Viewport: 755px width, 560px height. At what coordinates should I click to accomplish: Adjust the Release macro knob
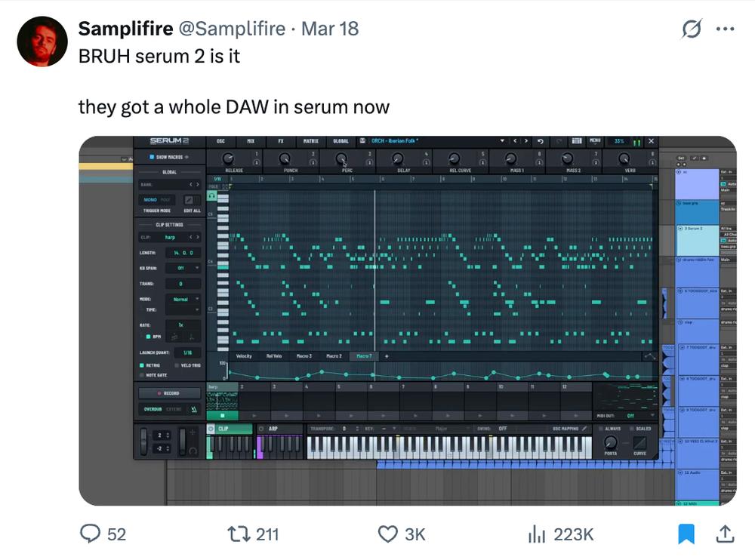[x=228, y=158]
